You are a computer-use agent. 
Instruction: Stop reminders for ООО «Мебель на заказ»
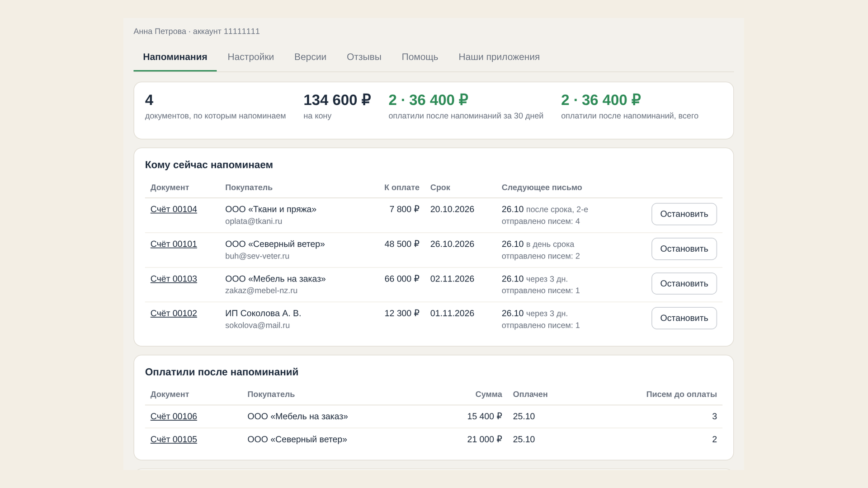(x=684, y=284)
